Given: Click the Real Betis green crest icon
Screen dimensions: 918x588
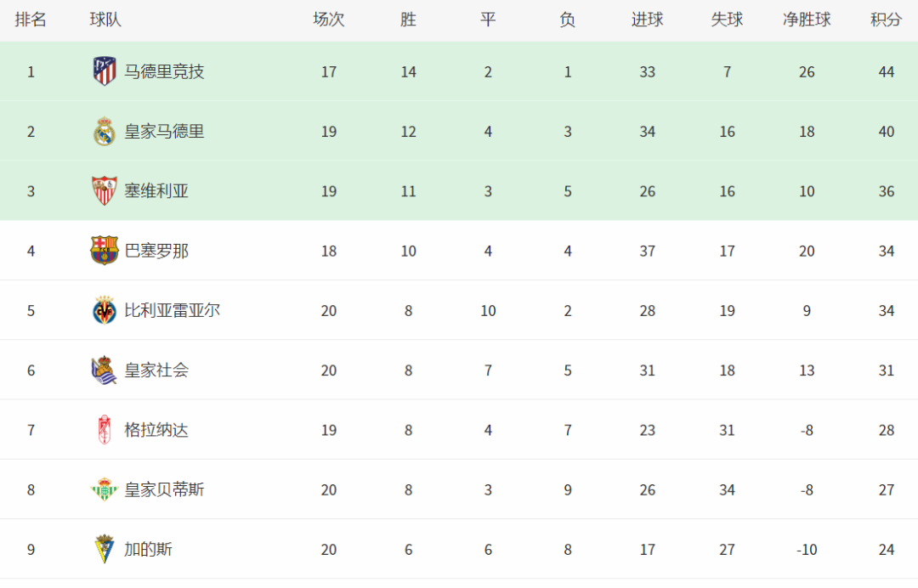Looking at the screenshot, I should click(105, 489).
